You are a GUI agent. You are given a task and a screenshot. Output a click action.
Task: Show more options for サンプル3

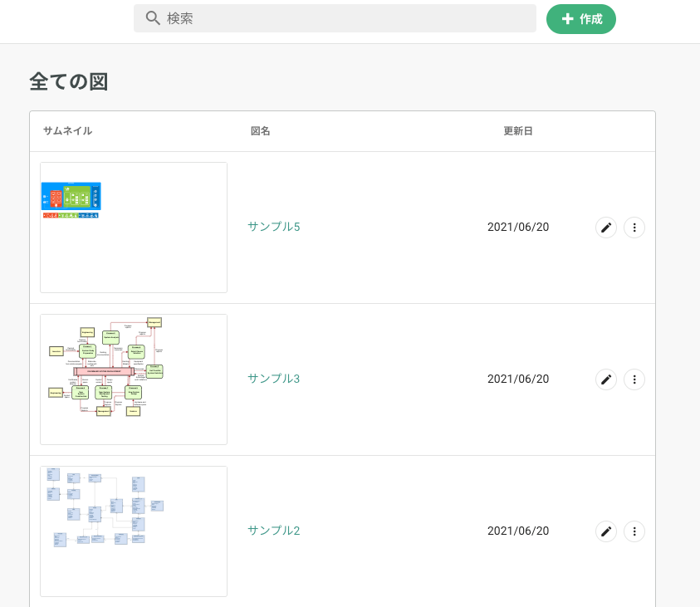tap(634, 379)
